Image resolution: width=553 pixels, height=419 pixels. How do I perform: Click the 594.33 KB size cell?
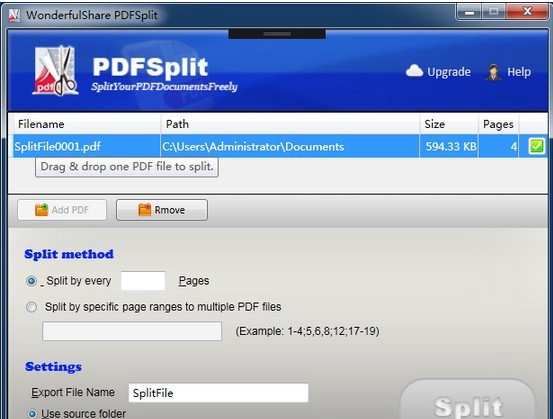[449, 146]
